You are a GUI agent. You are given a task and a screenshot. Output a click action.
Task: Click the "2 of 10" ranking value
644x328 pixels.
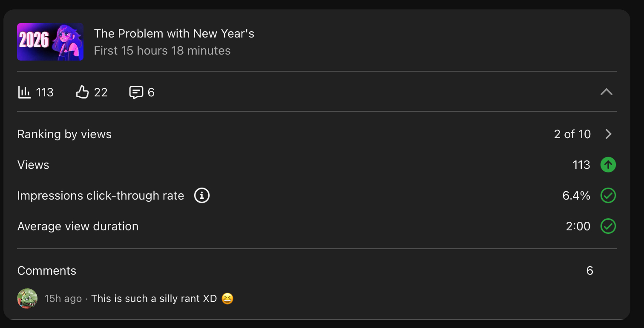[x=572, y=134]
